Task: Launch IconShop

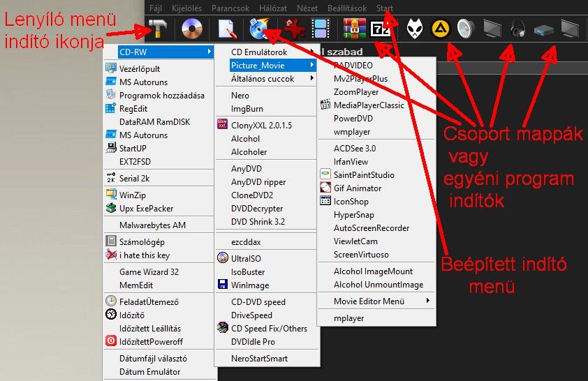Action: (x=376, y=202)
